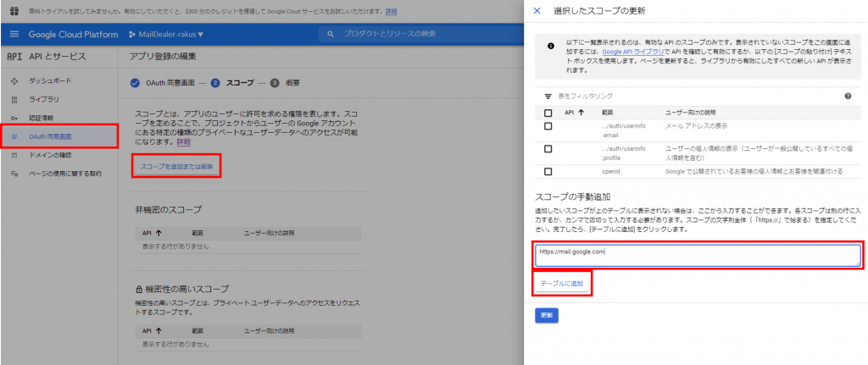868x365 pixels.
Task: Open 認証情報 in the sidebar
Action: coord(42,118)
